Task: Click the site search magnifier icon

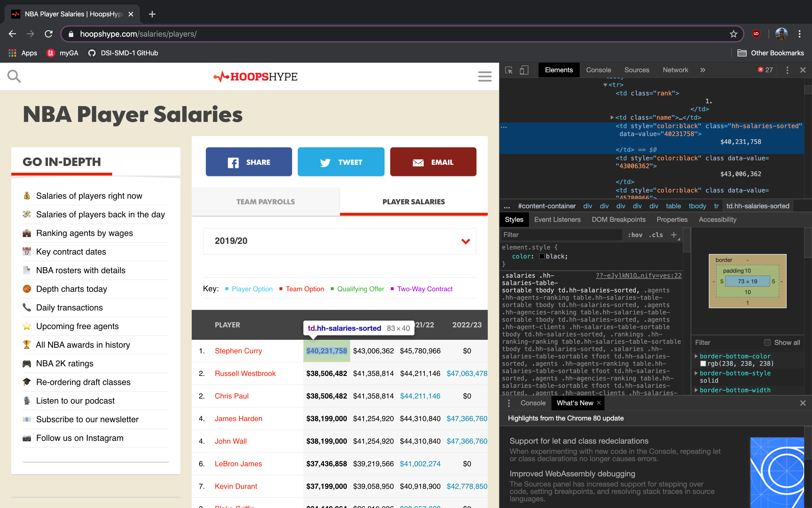Action: pyautogui.click(x=14, y=76)
